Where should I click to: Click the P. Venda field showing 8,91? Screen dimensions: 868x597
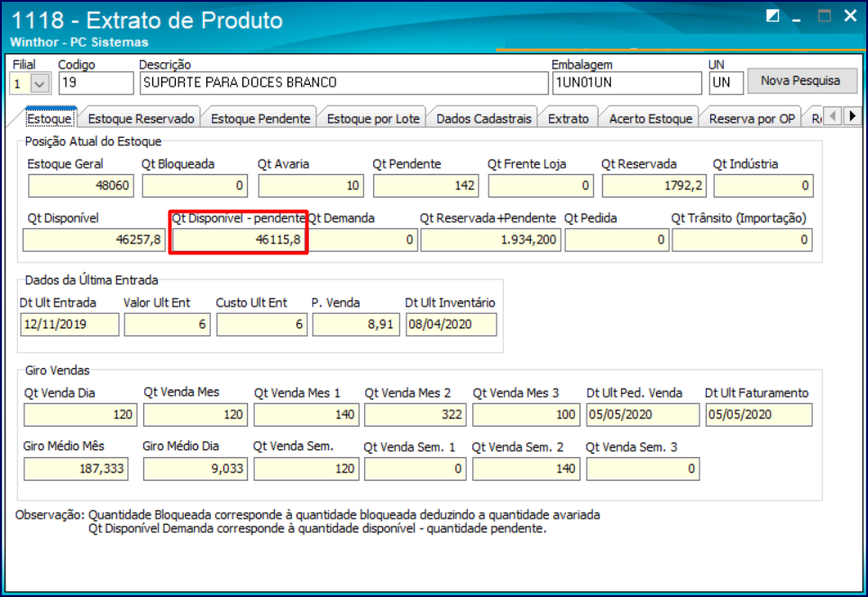pyautogui.click(x=356, y=325)
